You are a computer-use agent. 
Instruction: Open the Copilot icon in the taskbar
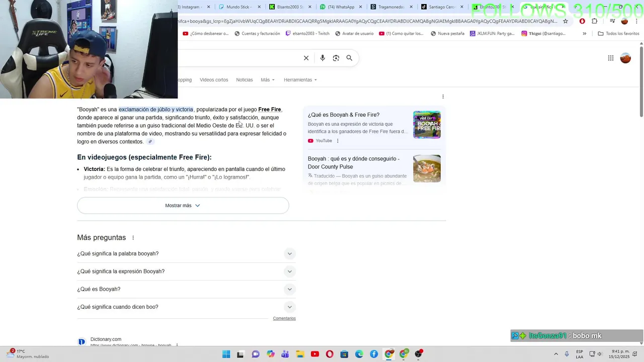(x=271, y=354)
